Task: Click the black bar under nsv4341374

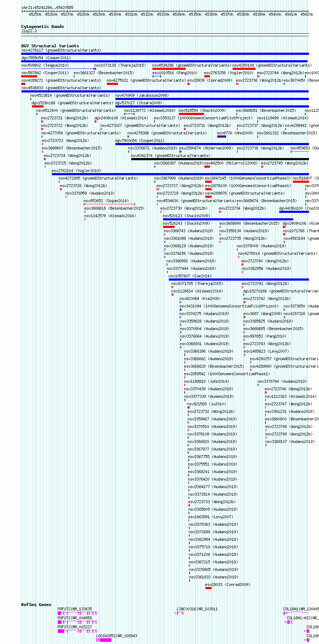Action: (x=220, y=159)
